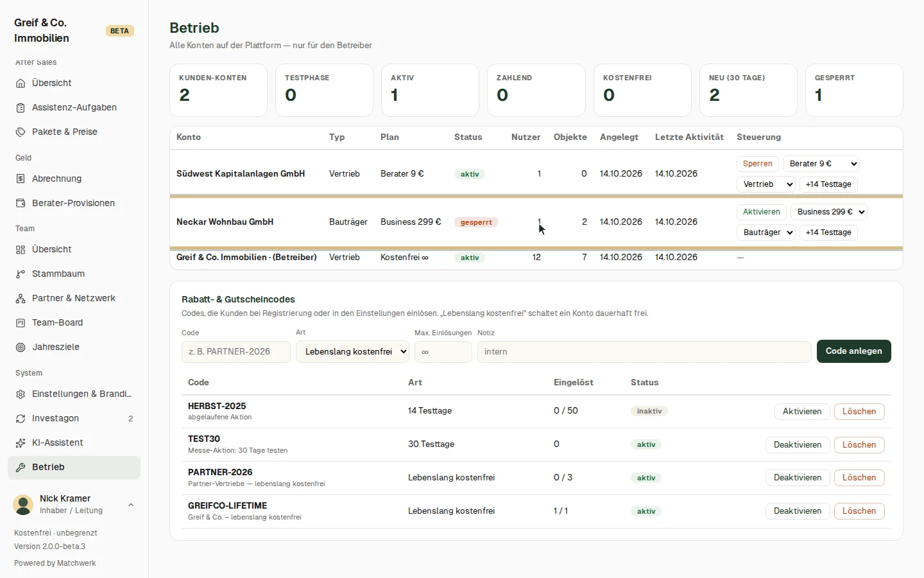Open the Stammbaum menu item
The height and width of the screenshot is (578, 924).
point(74,274)
